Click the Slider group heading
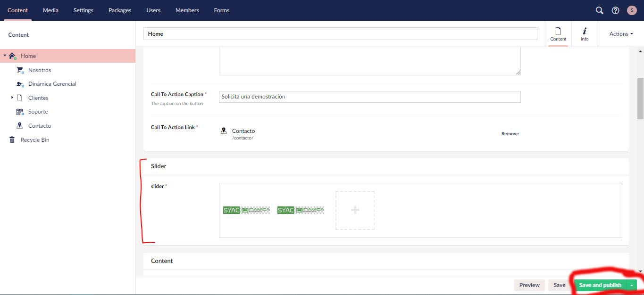Screen dimensions: 644x295 pos(159,166)
